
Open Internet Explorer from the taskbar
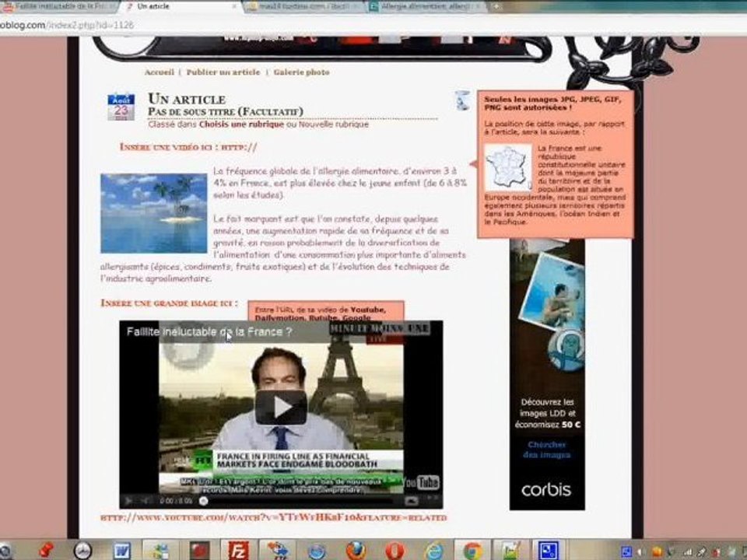pos(434,551)
